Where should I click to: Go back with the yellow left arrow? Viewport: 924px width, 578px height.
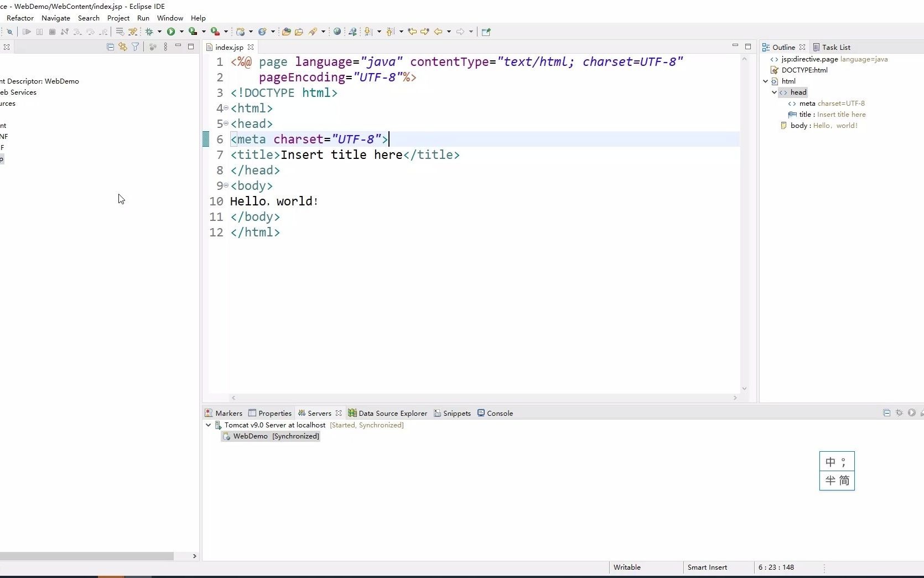[438, 32]
